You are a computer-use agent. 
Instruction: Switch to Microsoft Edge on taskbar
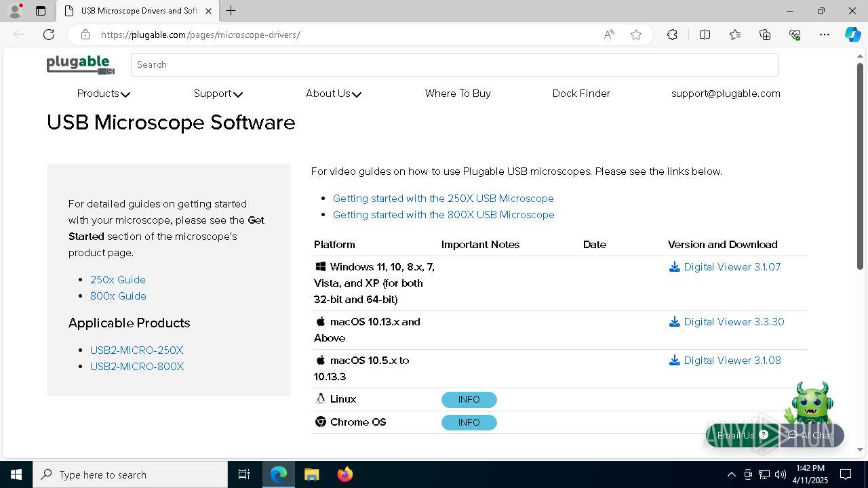tap(279, 474)
